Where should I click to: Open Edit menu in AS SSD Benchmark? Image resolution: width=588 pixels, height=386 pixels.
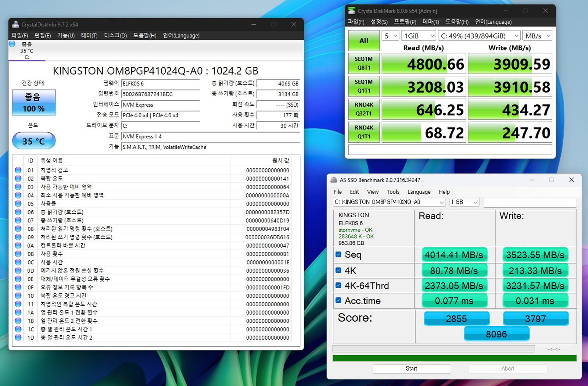point(354,192)
